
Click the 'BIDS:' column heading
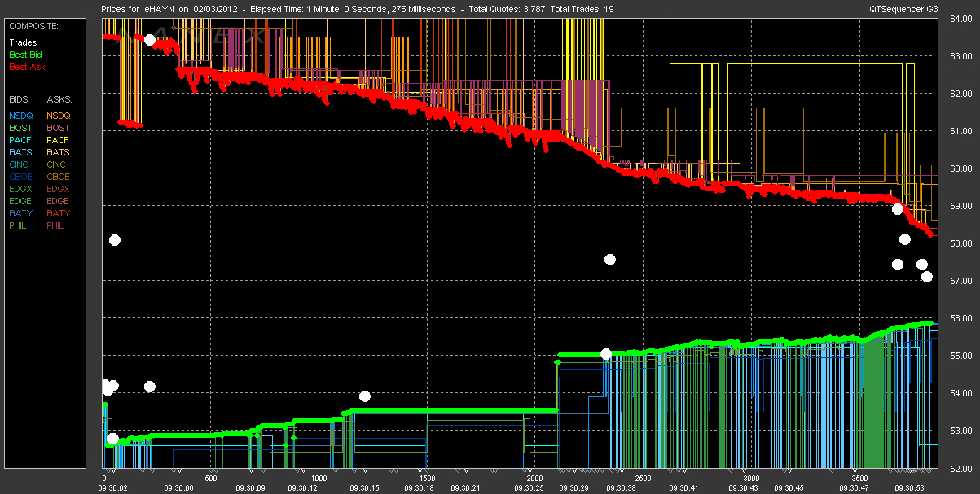coord(20,99)
